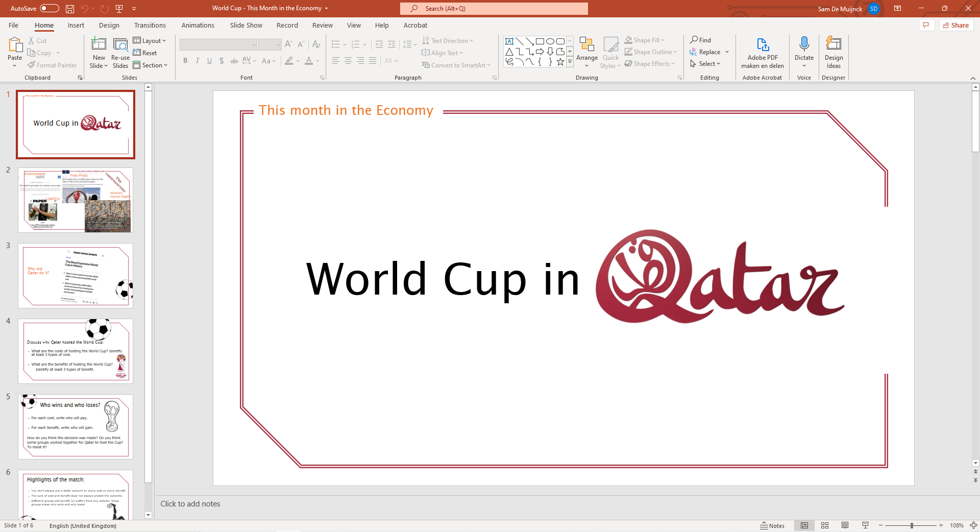Click the zoom slider handle
The width and height of the screenshot is (980, 532).
coord(912,525)
